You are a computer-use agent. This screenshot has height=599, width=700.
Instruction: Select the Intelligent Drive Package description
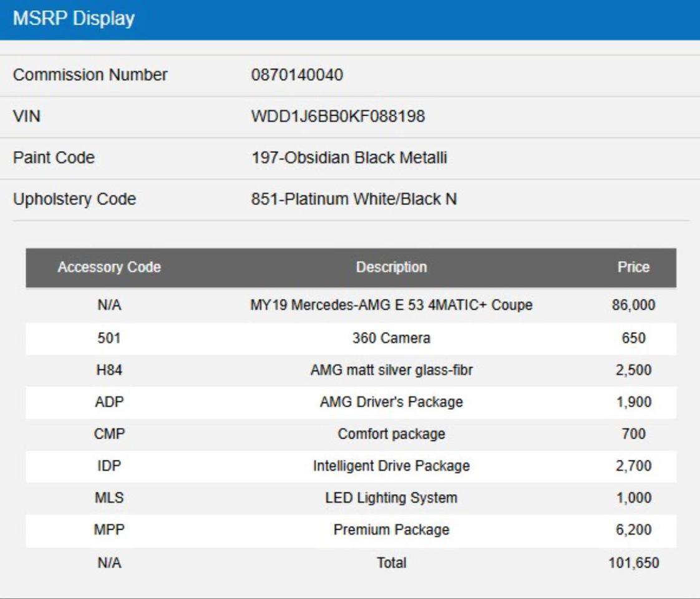click(392, 466)
